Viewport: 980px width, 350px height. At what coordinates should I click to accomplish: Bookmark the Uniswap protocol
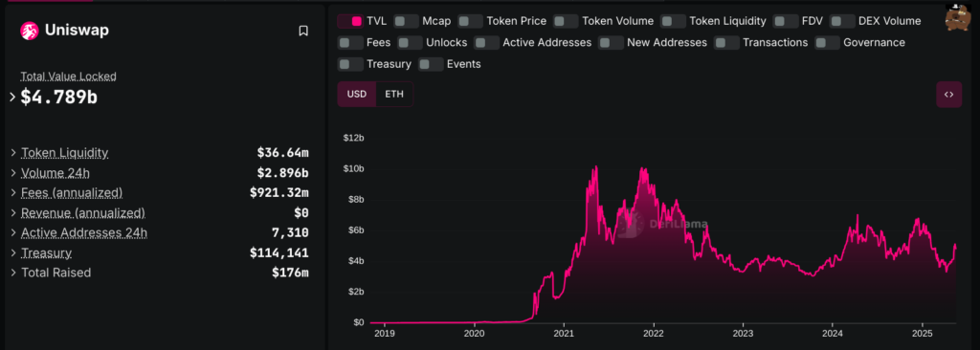point(303,31)
